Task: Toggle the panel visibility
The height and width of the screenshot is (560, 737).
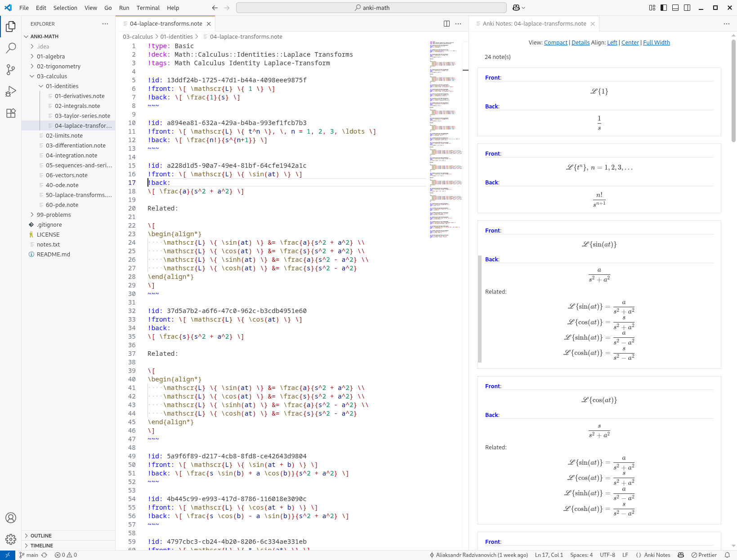Action: pyautogui.click(x=675, y=8)
